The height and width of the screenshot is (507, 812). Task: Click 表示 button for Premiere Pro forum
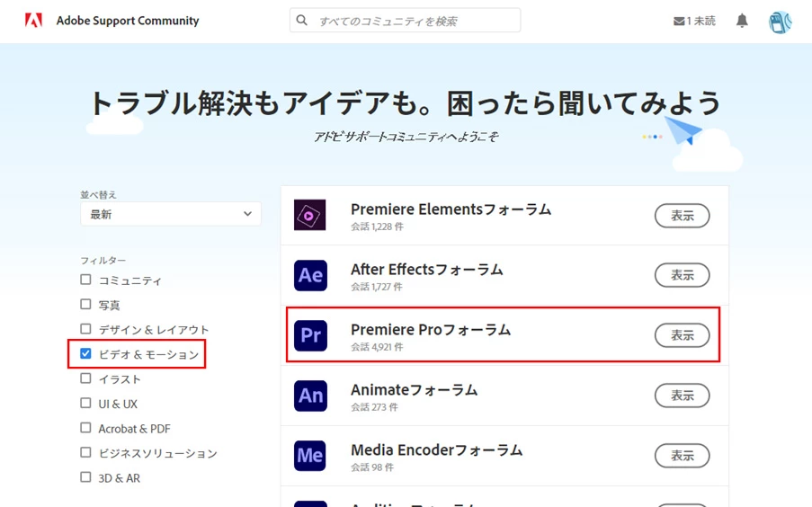682,335
